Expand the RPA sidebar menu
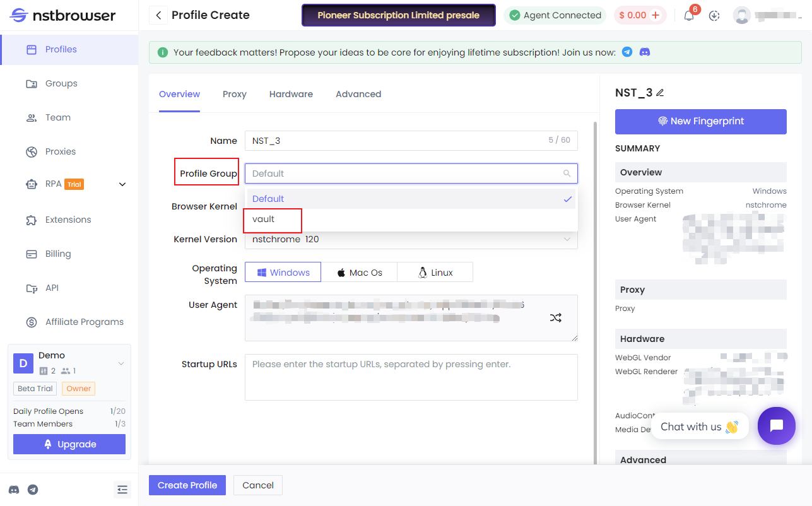The height and width of the screenshot is (506, 812). pyautogui.click(x=122, y=184)
